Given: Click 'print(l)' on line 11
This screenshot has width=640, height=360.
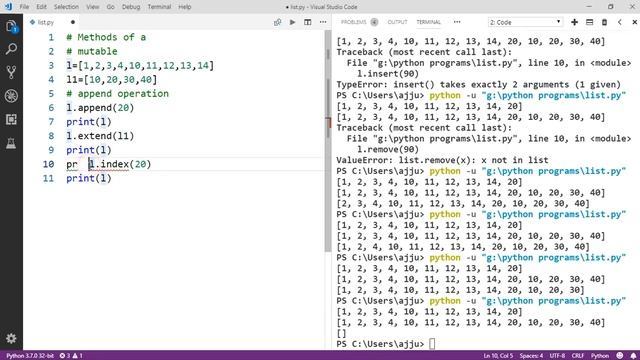Looking at the screenshot, I should coord(89,178).
